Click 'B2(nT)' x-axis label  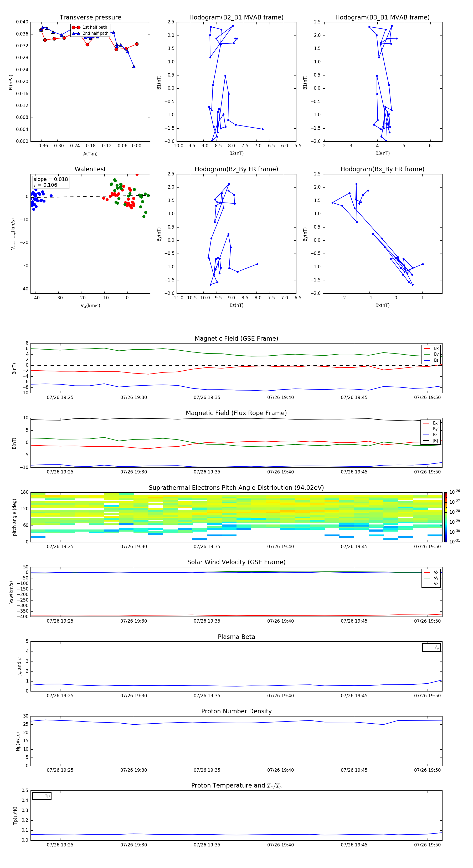click(236, 153)
